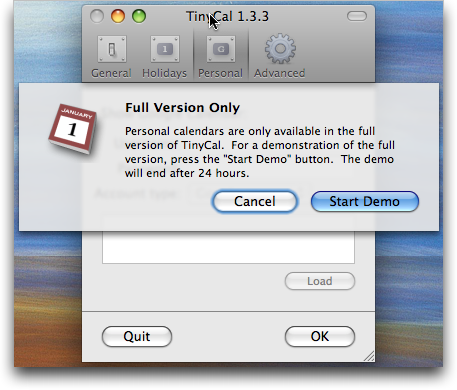Viewport: 457px width, 390px height.
Task: Open Advanced settings via the gear icon
Action: point(280,49)
